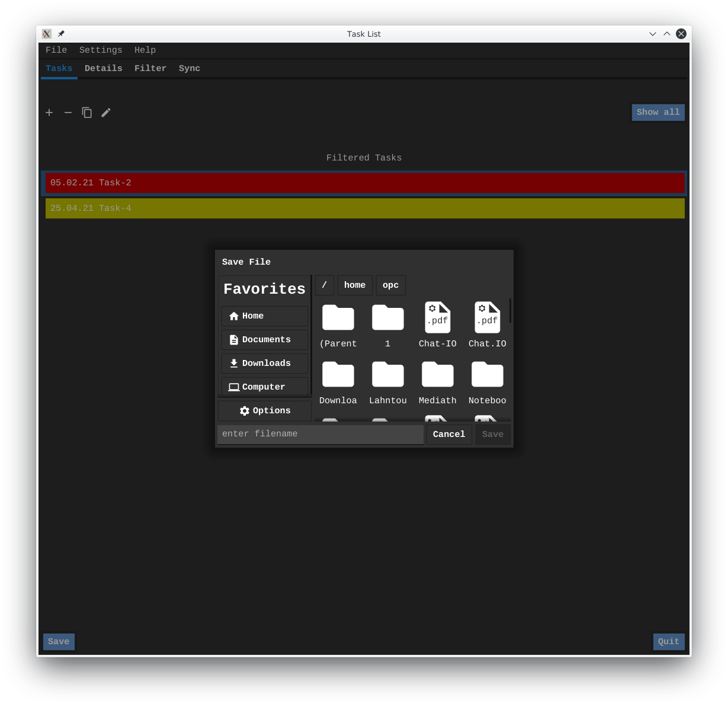Quit the application
Image resolution: width=728 pixels, height=704 pixels.
[x=669, y=642]
